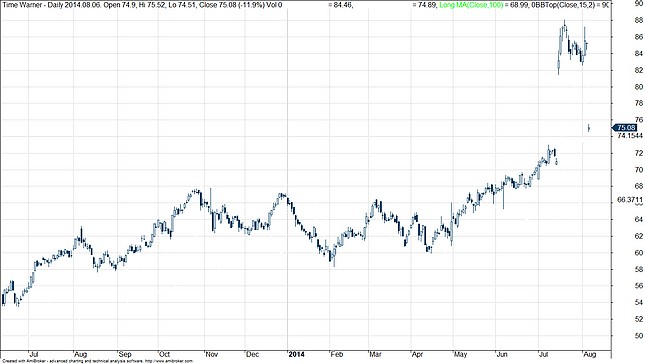The height and width of the screenshot is (364, 645).
Task: Click the 66.3711 value on price axis
Action: point(630,199)
